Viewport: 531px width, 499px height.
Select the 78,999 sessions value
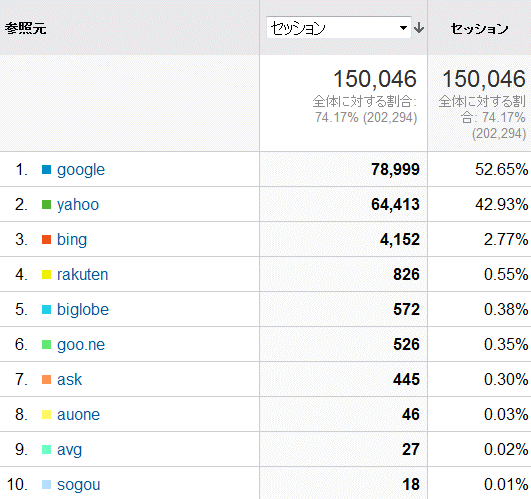(x=395, y=170)
